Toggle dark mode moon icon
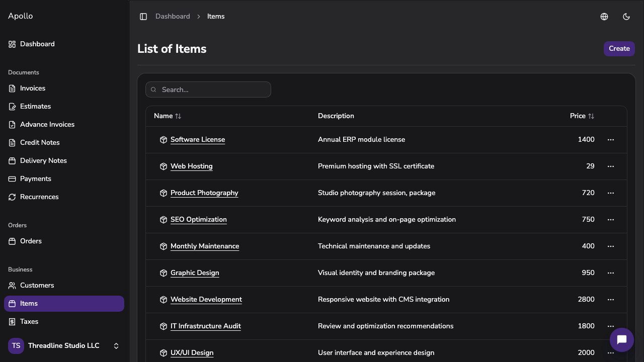 [x=626, y=17]
